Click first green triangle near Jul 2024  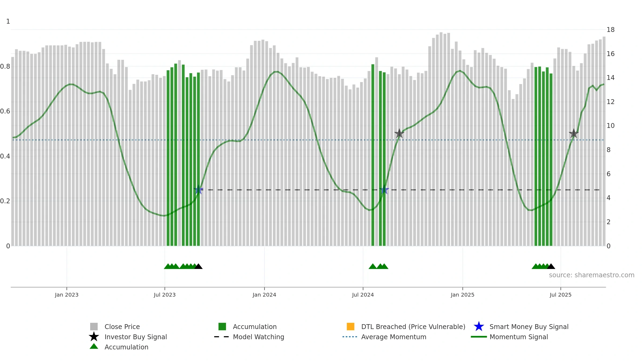coord(373,266)
